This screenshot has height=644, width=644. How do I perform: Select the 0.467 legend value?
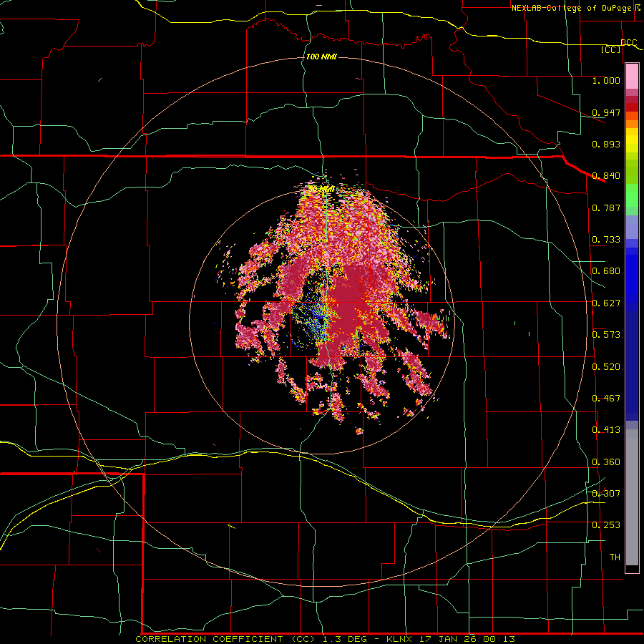click(x=606, y=398)
